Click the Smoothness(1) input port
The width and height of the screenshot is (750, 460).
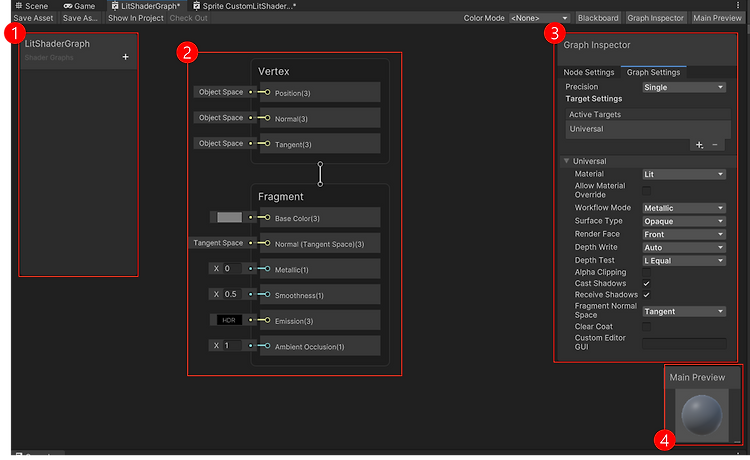(267, 295)
